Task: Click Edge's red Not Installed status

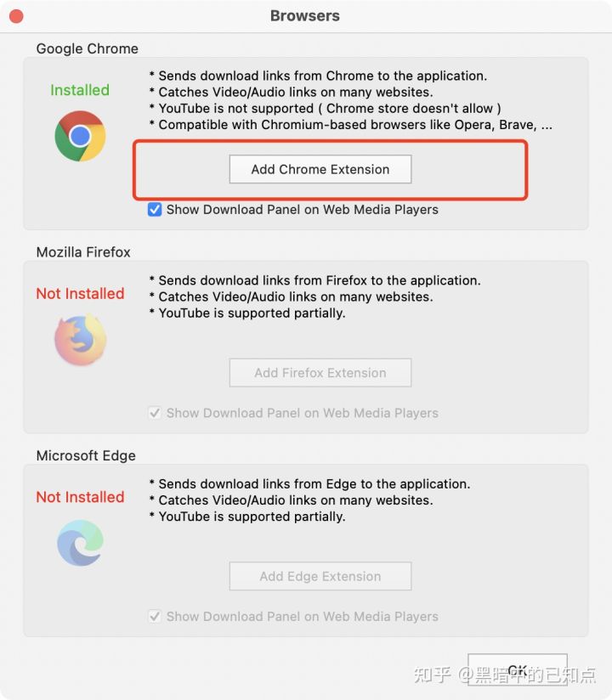Action: tap(81, 497)
